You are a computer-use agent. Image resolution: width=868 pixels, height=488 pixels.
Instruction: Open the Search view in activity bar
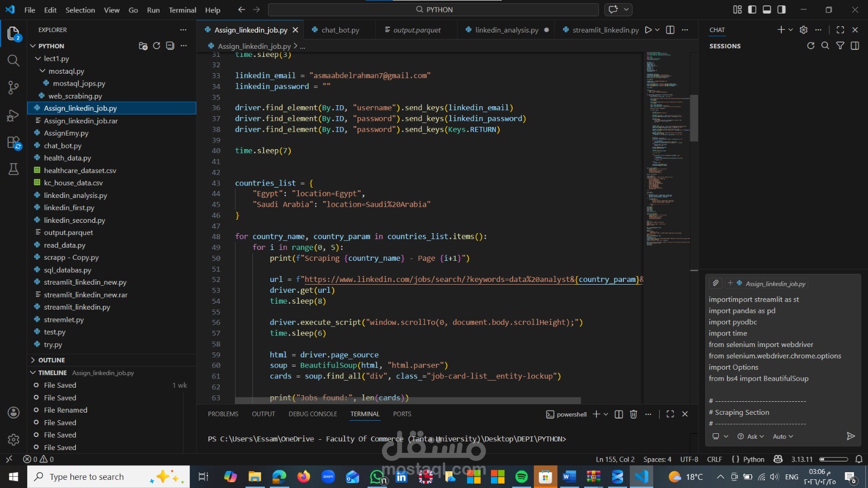[x=14, y=60]
